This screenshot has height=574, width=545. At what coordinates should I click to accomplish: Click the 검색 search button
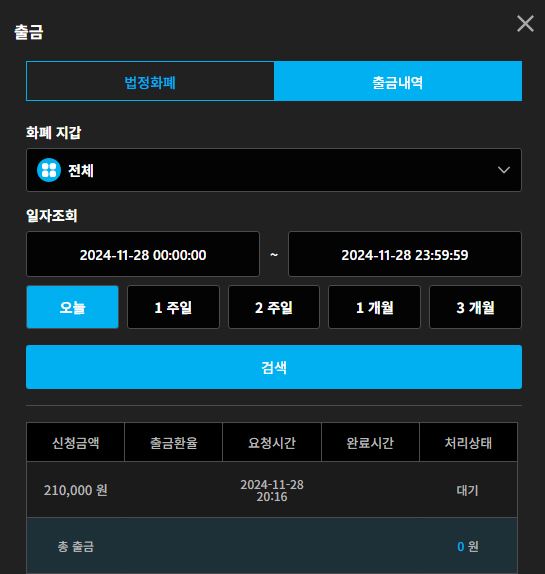coord(274,367)
